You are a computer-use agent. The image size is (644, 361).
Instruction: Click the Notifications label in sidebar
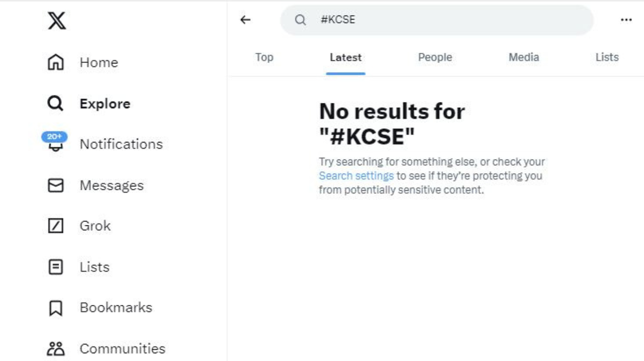pyautogui.click(x=121, y=144)
